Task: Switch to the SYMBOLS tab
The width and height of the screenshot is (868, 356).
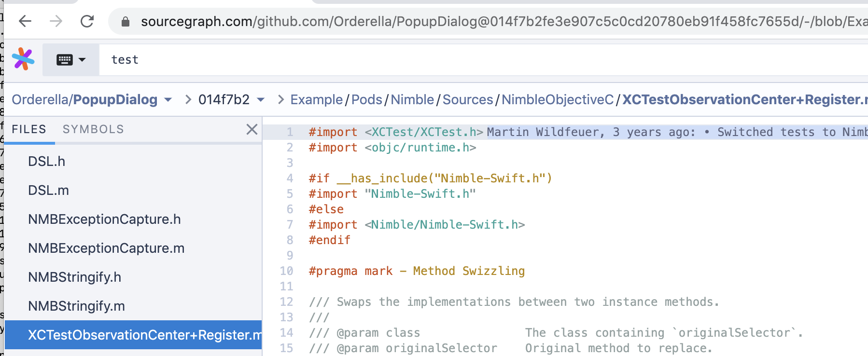Action: (x=93, y=129)
